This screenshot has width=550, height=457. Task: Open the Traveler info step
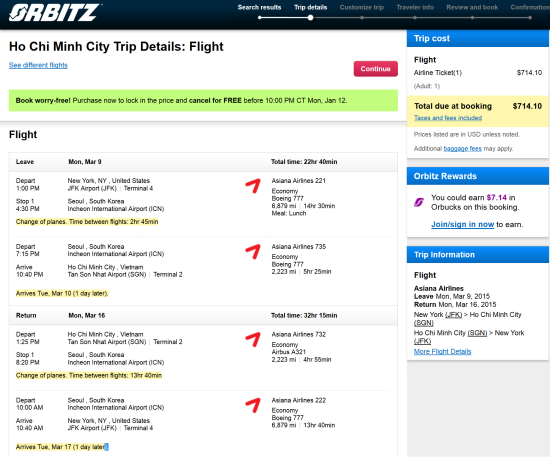click(415, 7)
